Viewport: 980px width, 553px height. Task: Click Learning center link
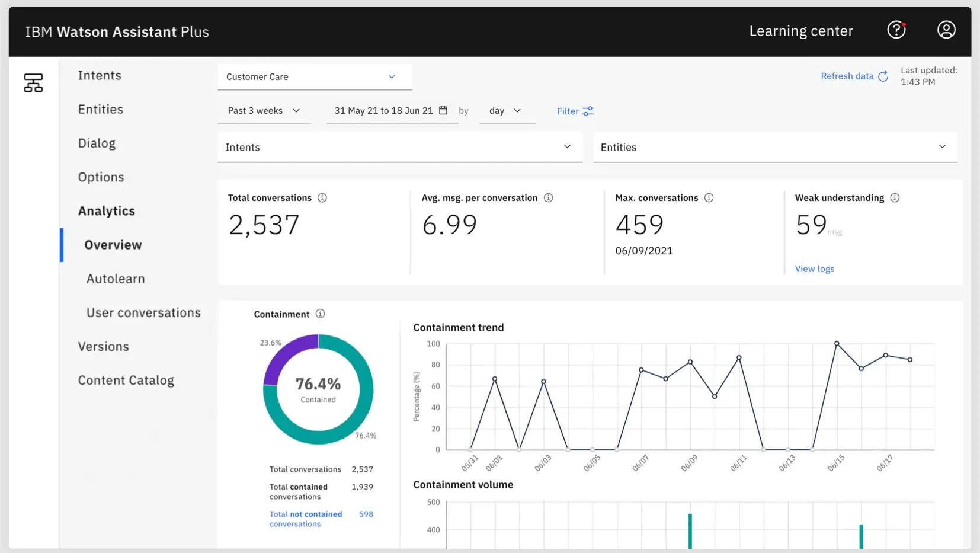coord(801,31)
